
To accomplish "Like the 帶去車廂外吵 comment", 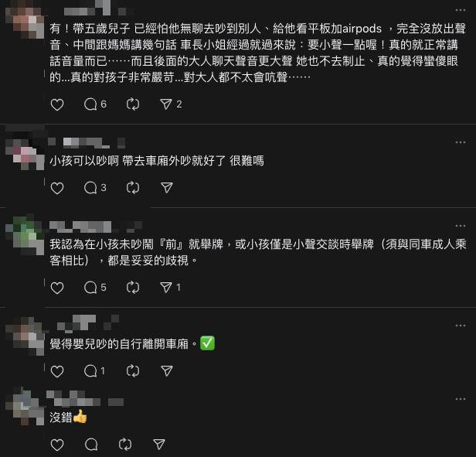I will 57,188.
